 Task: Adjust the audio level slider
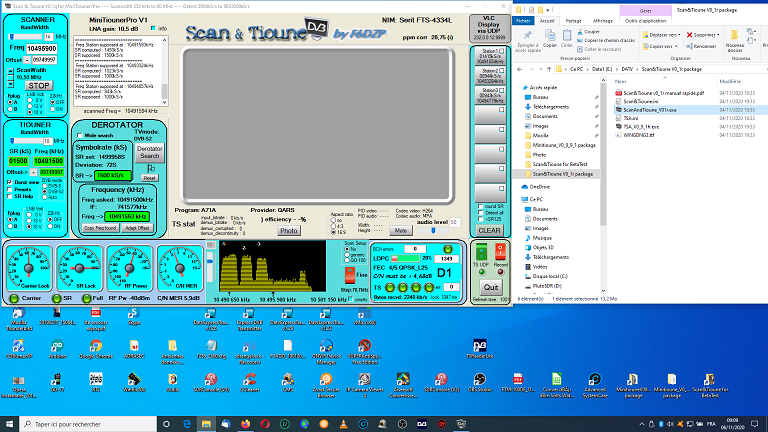click(433, 231)
